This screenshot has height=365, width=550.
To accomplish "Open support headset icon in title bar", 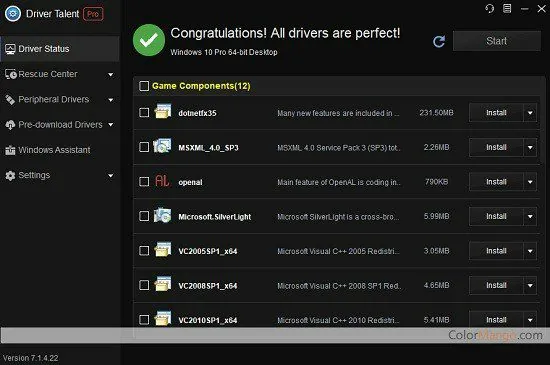I will 490,8.
